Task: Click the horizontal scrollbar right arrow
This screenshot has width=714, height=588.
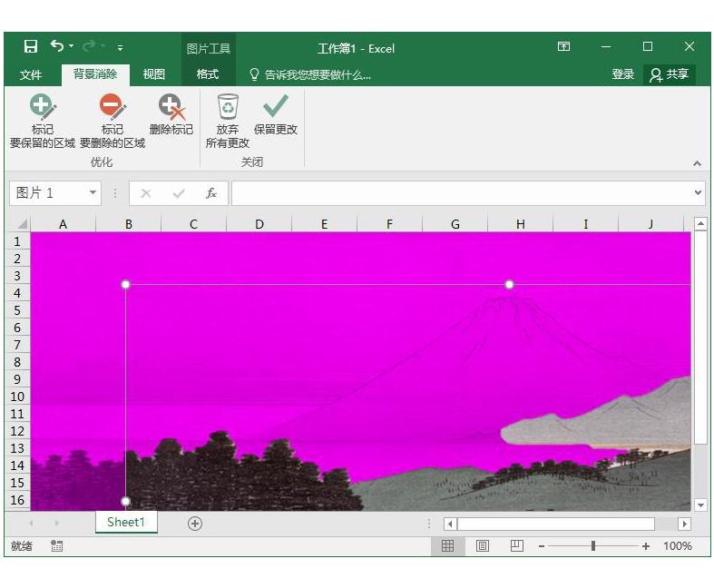Action: (684, 524)
